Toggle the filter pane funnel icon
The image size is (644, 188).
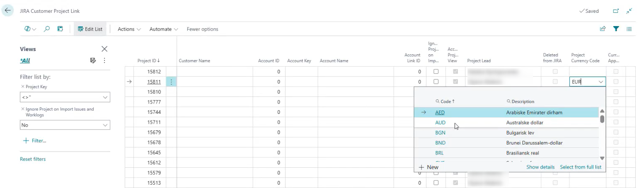[x=616, y=29]
